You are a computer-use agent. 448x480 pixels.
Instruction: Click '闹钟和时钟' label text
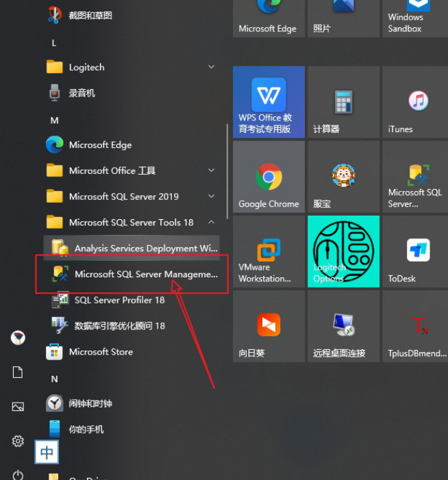(90, 403)
